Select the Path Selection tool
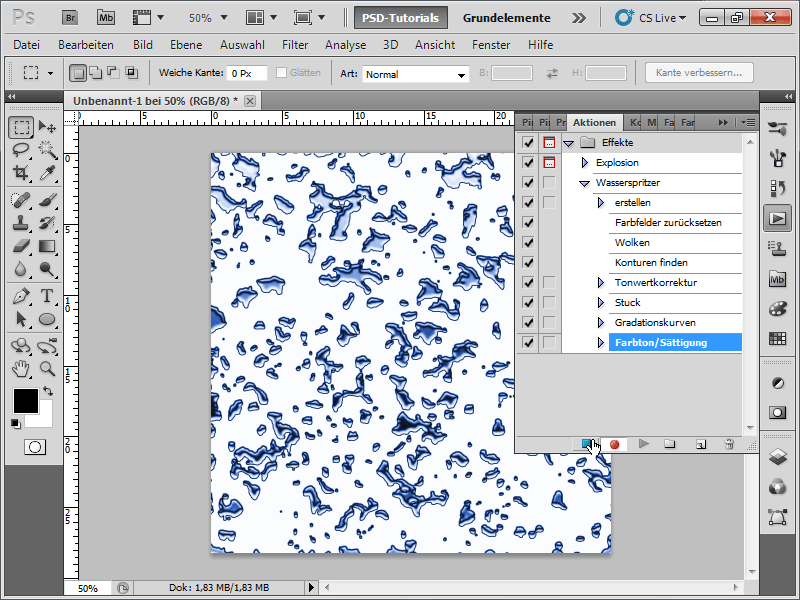The height and width of the screenshot is (600, 800). [x=21, y=319]
